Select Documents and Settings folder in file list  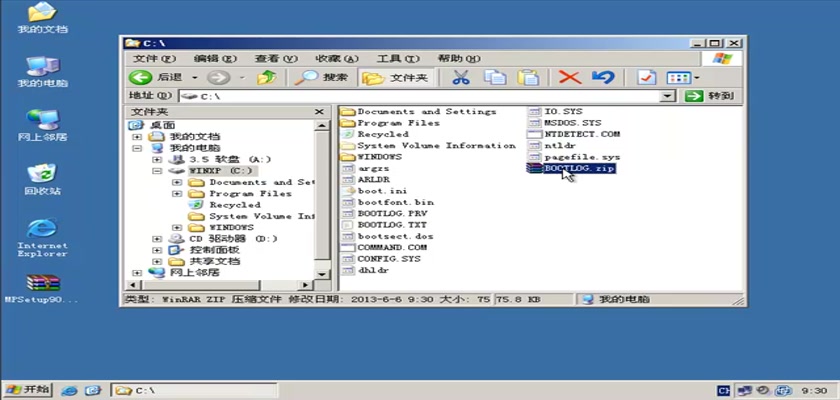[x=426, y=111]
